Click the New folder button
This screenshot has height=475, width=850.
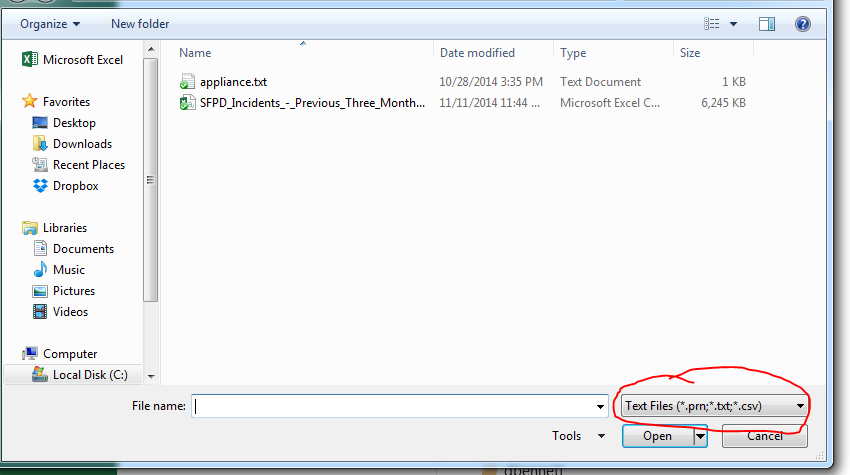click(x=140, y=24)
